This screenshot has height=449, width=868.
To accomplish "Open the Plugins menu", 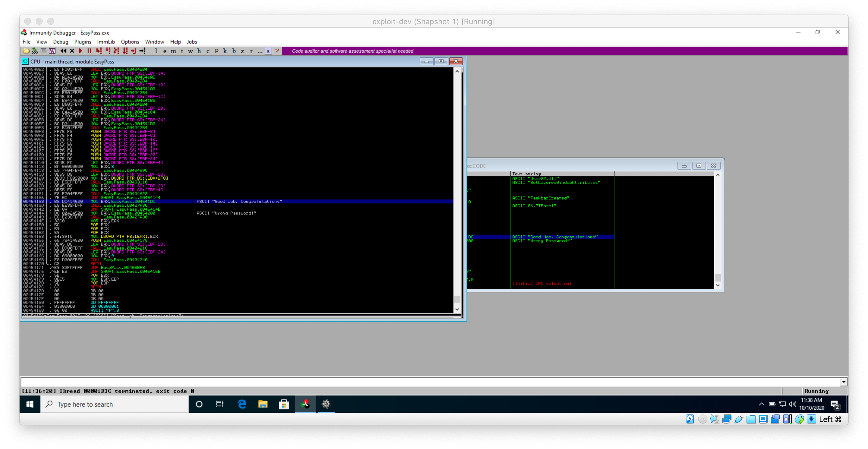I will tap(83, 42).
